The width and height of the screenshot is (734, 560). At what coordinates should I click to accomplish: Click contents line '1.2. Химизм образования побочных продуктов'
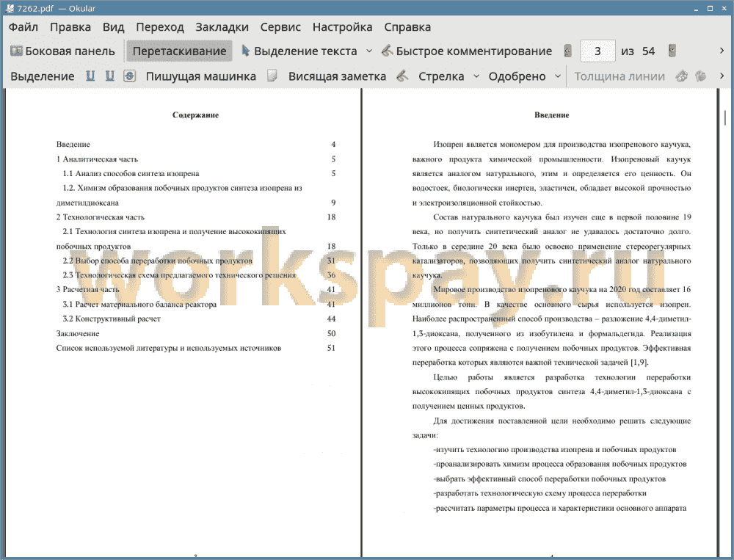tap(183, 188)
